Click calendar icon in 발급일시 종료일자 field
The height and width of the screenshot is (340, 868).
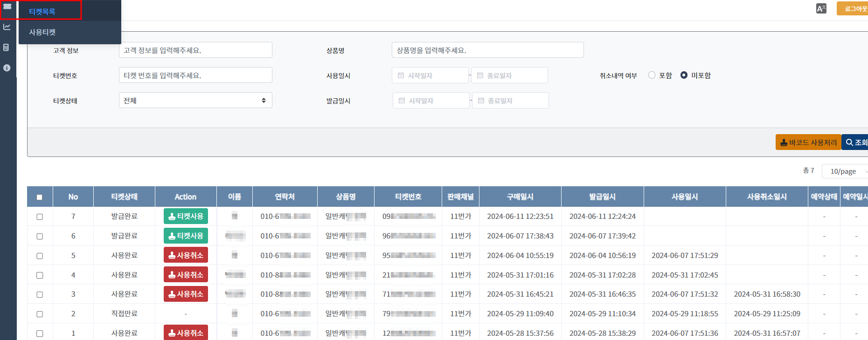click(x=481, y=101)
